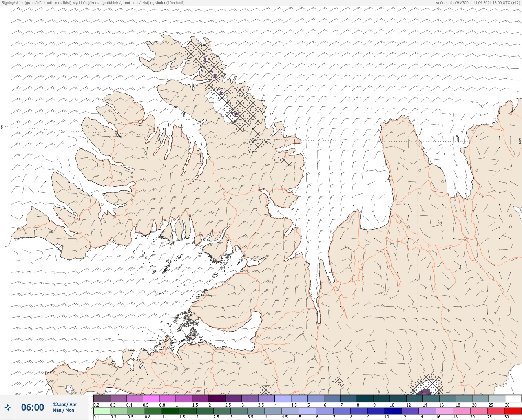Screen dimensions: 522x420
Task: Pick the lower legend swatch between 1 and 1.5
Action: [x=170, y=411]
